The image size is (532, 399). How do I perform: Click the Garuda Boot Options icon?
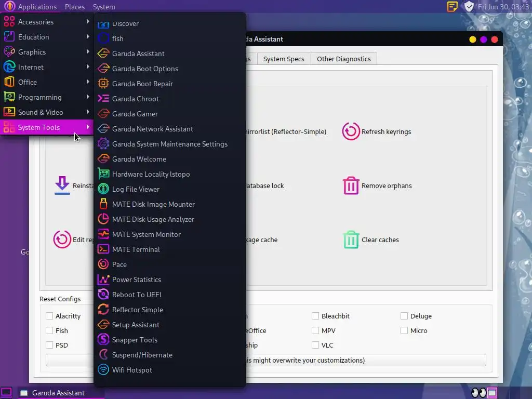point(103,69)
